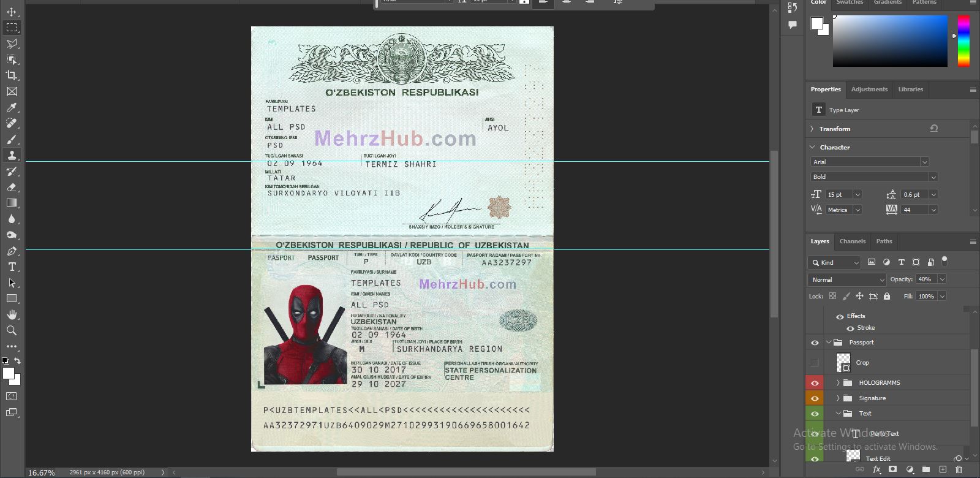The image size is (980, 478).
Task: Select the Object Selection tool
Action: point(12,59)
